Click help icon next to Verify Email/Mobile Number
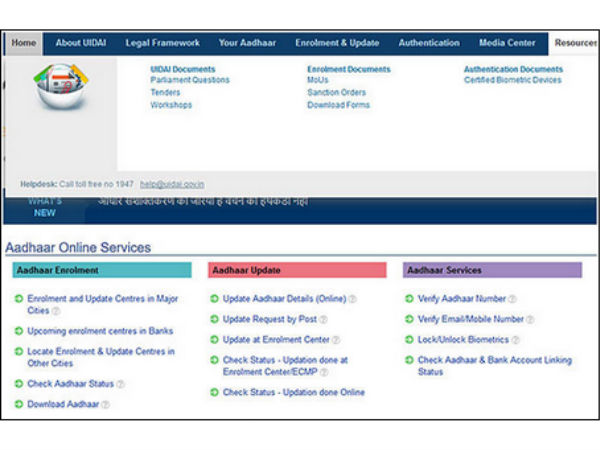This screenshot has height=450, width=600. coord(530,319)
